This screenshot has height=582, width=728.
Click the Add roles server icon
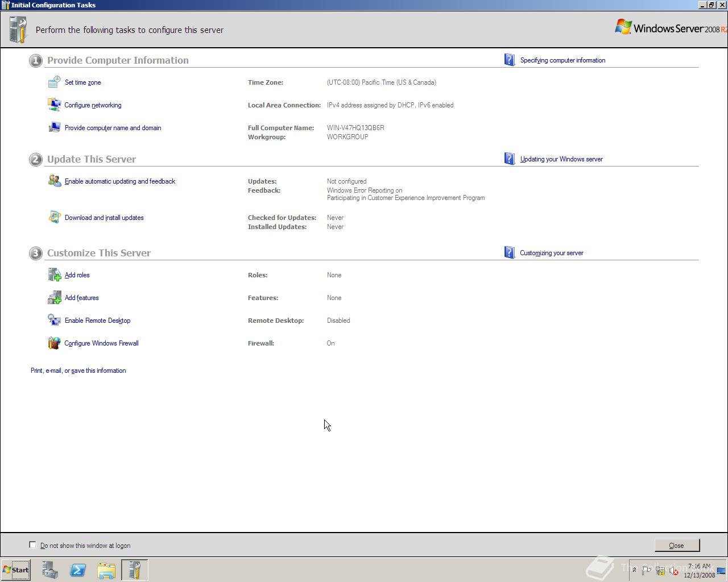pos(54,275)
